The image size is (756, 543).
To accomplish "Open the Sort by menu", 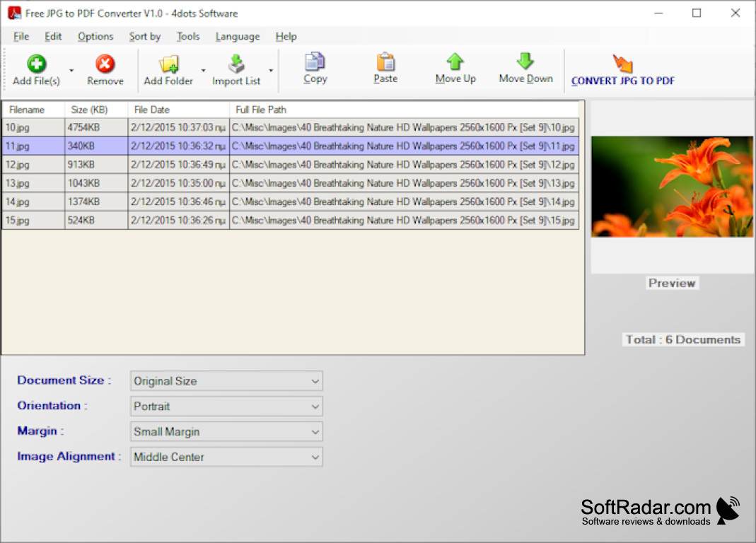I will coord(144,36).
